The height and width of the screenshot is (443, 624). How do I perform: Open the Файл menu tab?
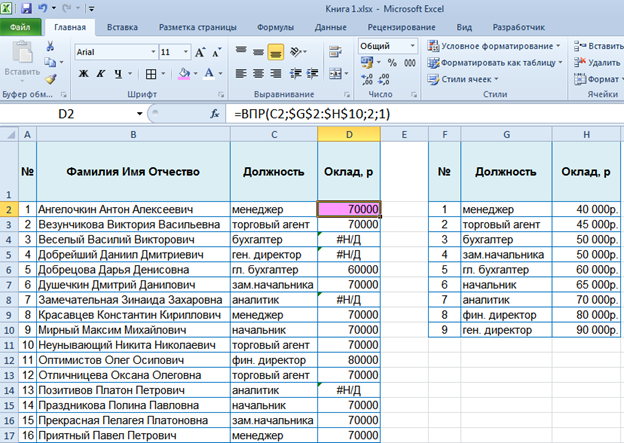pos(20,28)
